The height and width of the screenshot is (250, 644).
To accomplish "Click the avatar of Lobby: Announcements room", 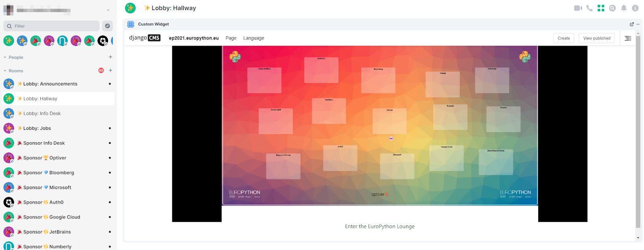I will [9, 84].
